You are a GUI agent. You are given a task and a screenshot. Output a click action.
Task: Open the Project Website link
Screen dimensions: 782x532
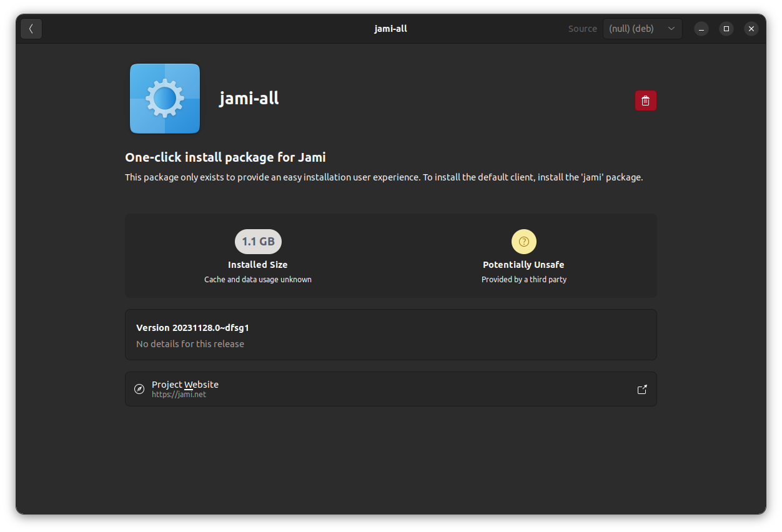click(185, 384)
